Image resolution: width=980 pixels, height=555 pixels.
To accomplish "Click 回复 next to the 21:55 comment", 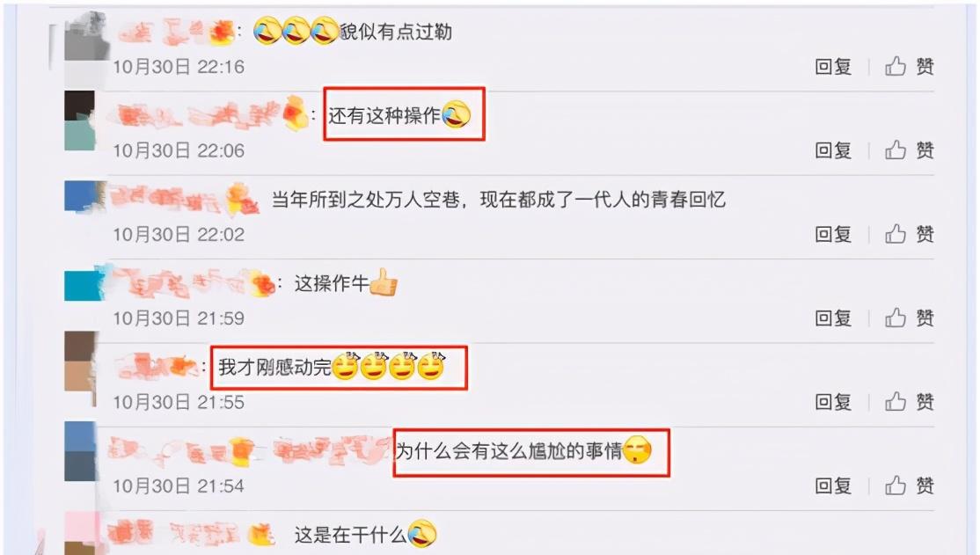I will (x=833, y=402).
